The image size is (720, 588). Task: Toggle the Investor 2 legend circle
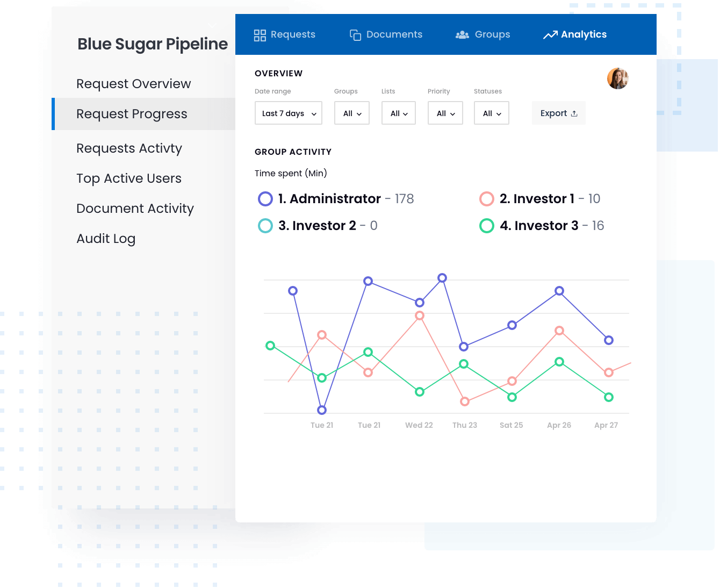[x=265, y=226]
